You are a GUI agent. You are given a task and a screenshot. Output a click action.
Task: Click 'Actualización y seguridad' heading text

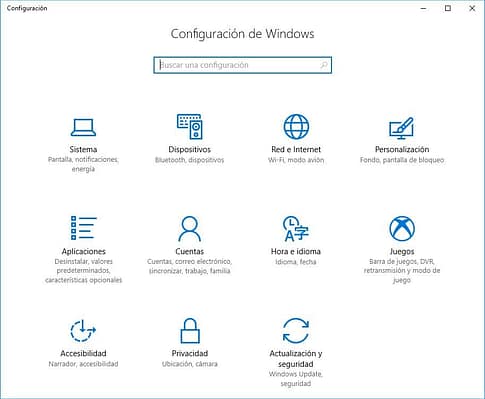(296, 359)
